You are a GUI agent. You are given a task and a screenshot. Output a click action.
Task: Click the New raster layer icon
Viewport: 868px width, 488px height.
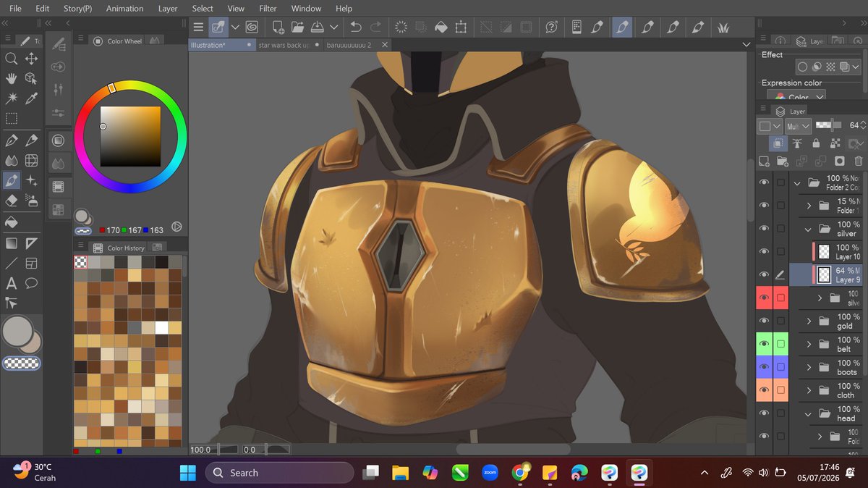tap(765, 161)
